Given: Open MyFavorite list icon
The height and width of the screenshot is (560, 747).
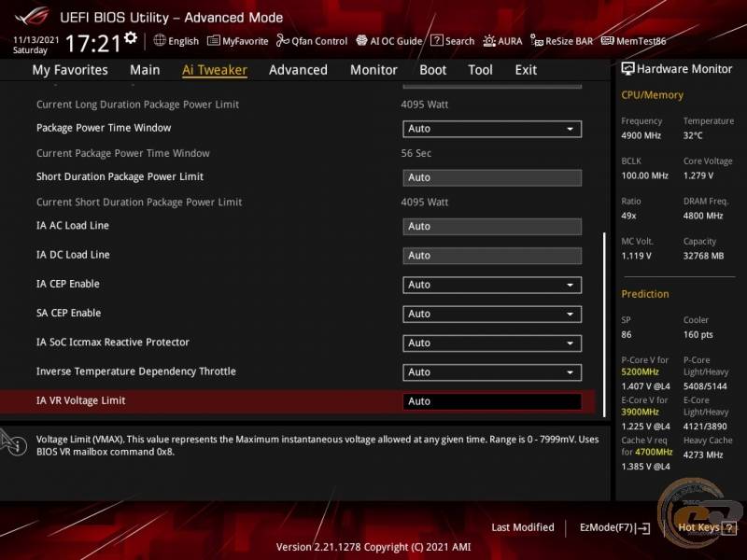Looking at the screenshot, I should 214,40.
